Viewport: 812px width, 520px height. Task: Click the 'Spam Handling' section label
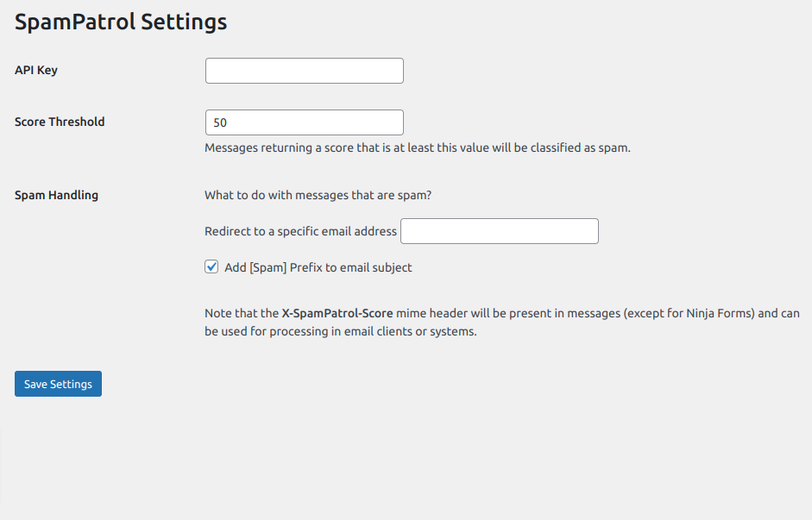tap(56, 195)
